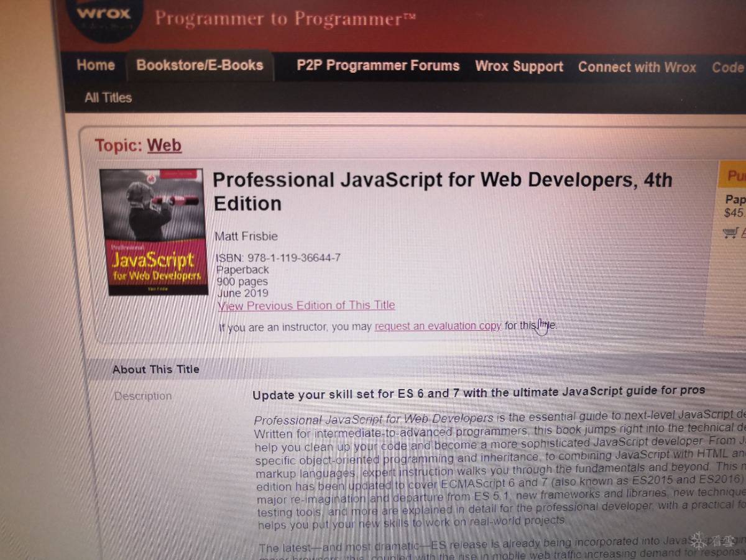Click the About This Title header

click(x=156, y=369)
